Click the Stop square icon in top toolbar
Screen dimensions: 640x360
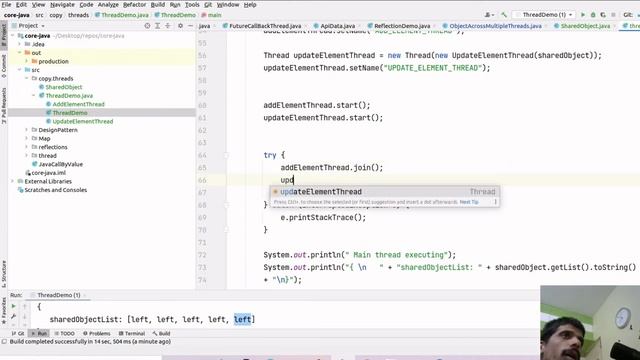[613, 15]
